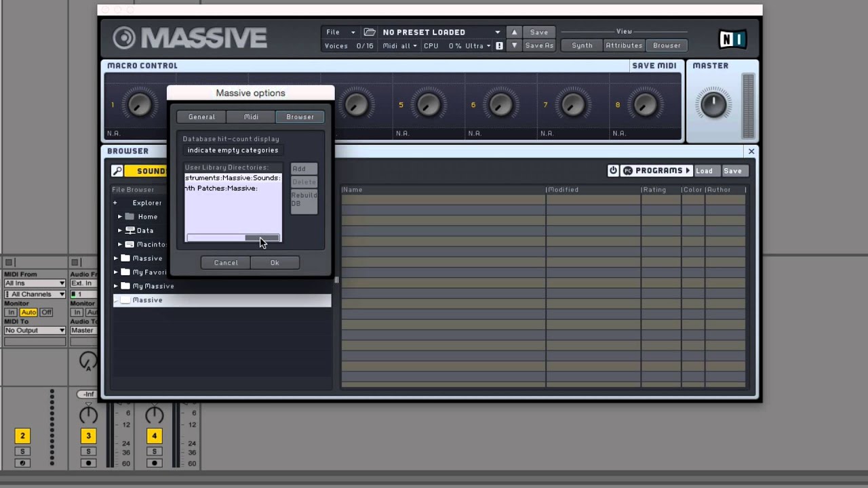This screenshot has height=488, width=868.
Task: Select next preset with down arrow
Action: (x=514, y=45)
